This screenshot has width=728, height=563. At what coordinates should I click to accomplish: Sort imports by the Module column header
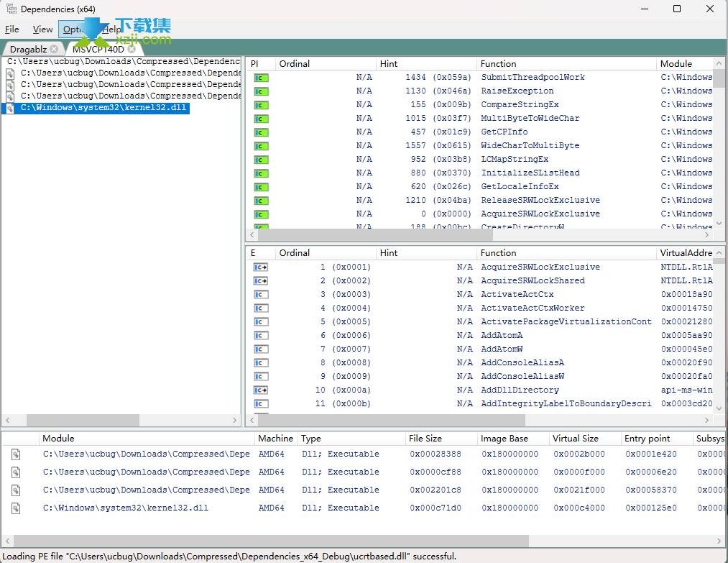pos(685,64)
